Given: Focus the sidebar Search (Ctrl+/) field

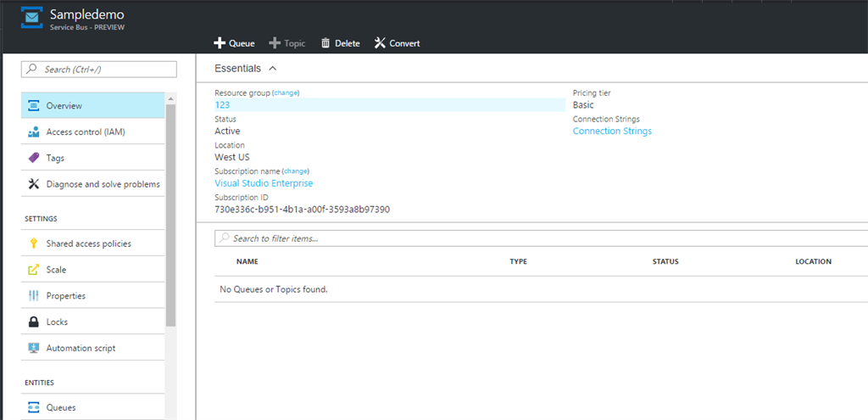Looking at the screenshot, I should click(98, 70).
